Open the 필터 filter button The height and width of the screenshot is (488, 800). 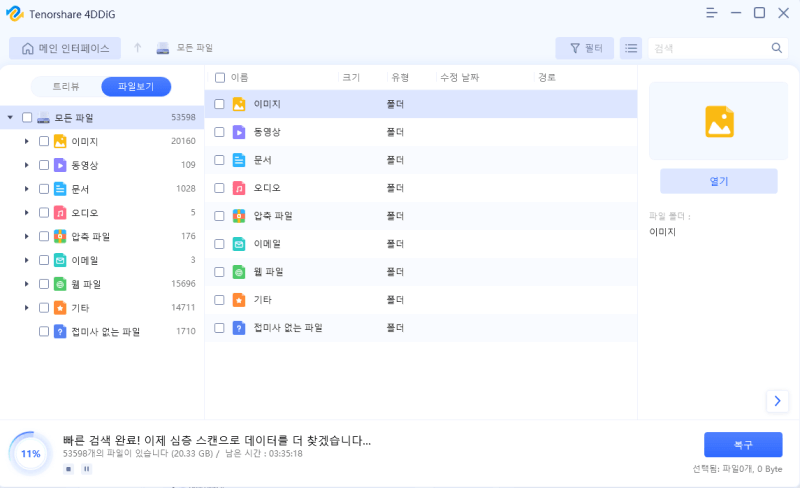point(585,48)
